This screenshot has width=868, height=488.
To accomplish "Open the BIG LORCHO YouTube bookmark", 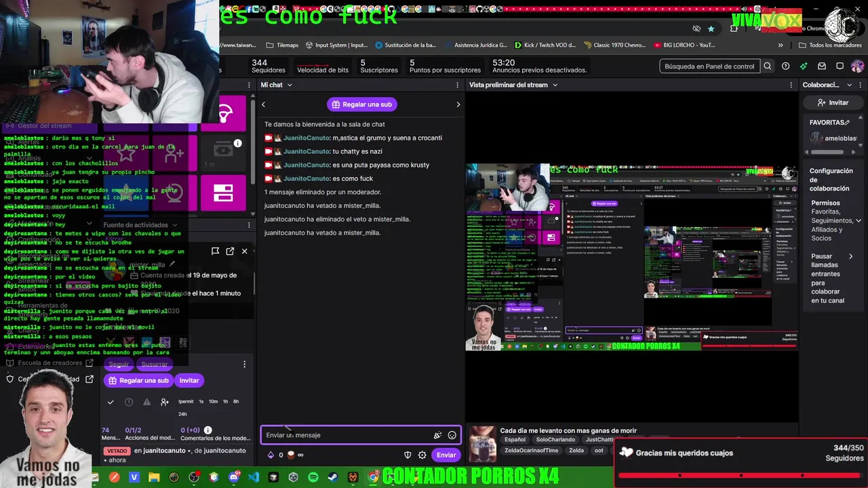I will 685,45.
